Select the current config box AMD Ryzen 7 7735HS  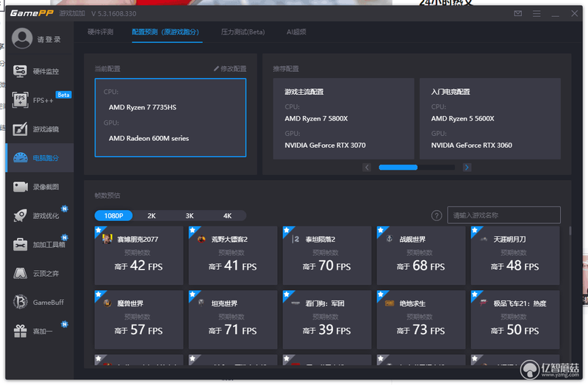point(171,118)
